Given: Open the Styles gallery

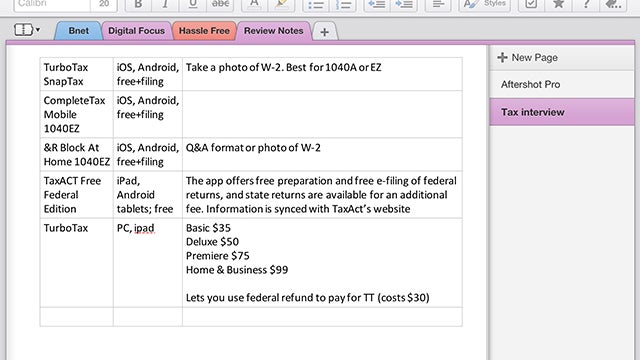Looking at the screenshot, I should pos(484,4).
